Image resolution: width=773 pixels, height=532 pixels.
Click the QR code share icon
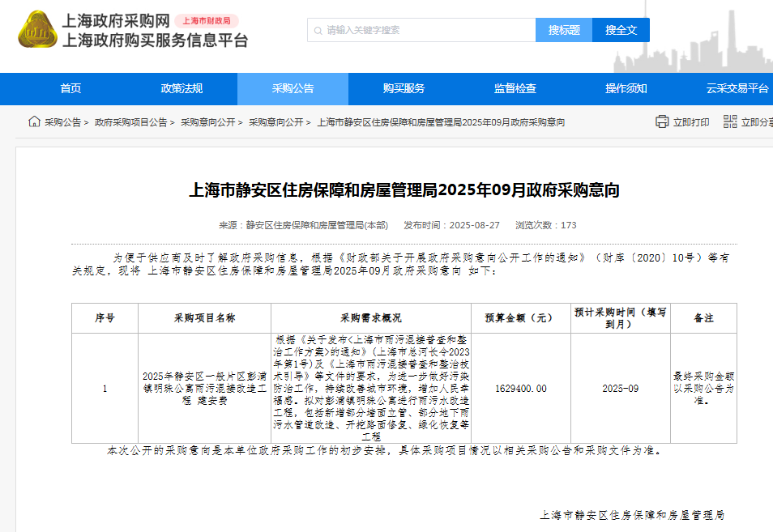point(730,122)
